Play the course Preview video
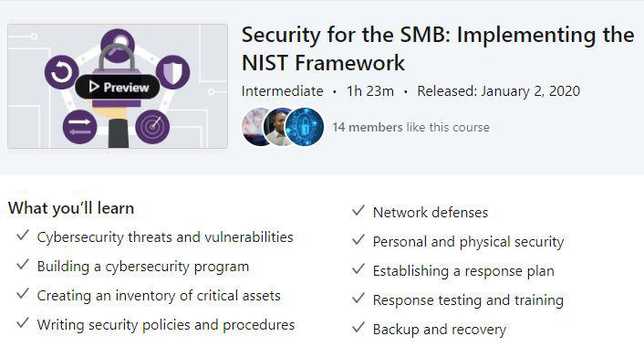Screen dimensions: 644x357 [x=117, y=87]
